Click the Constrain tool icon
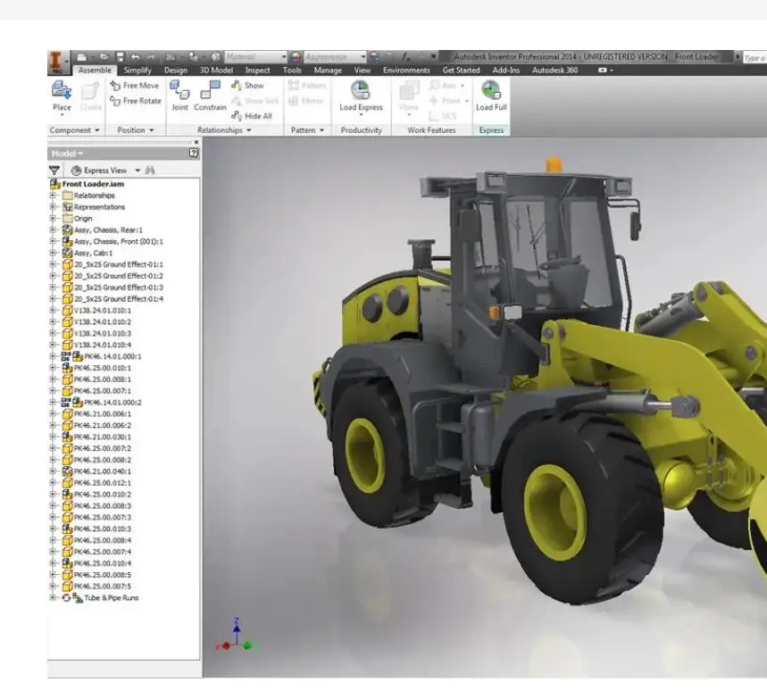Image resolution: width=767 pixels, height=700 pixels. click(x=210, y=91)
